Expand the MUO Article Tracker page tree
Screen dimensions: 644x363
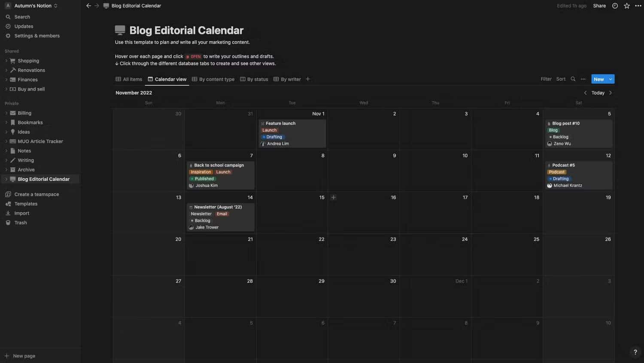click(x=6, y=141)
